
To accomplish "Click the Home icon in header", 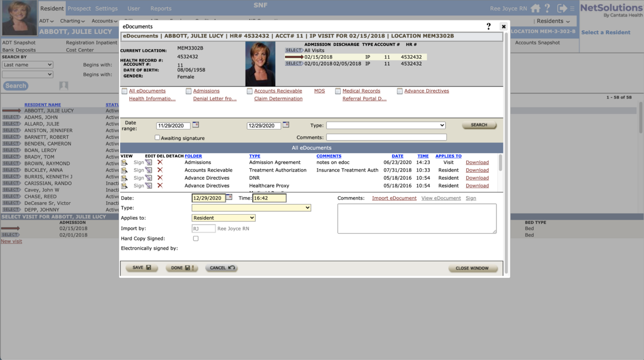I will coord(535,8).
